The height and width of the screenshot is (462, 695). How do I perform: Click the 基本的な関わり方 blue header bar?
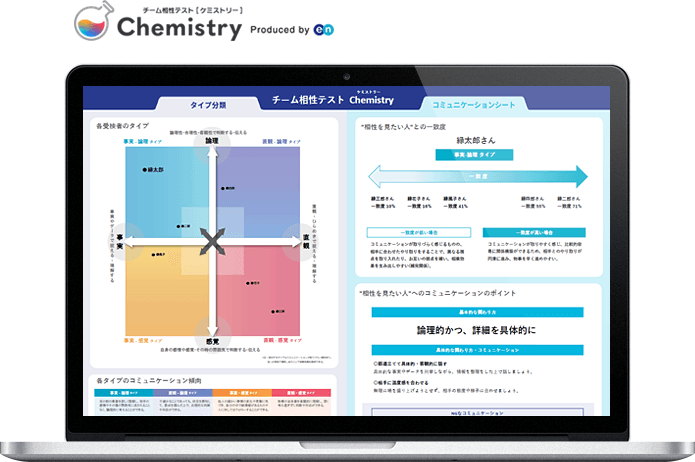point(476,312)
